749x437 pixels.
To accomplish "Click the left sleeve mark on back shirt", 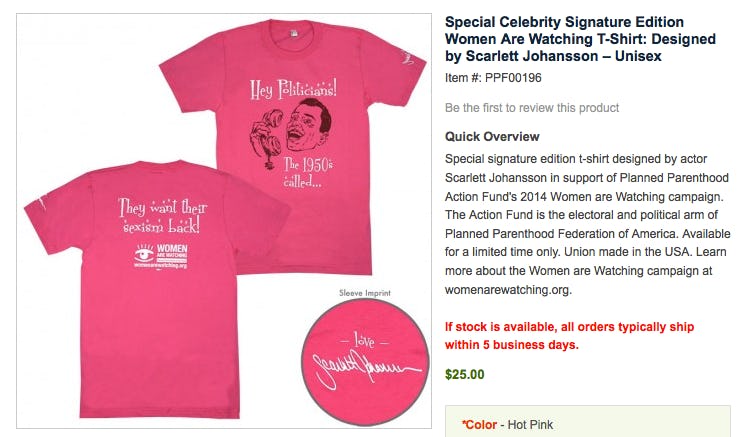I will [x=43, y=204].
